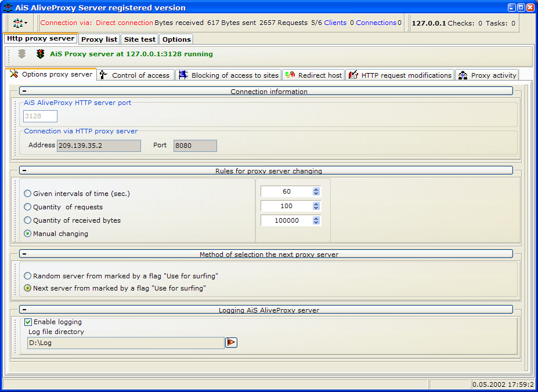Collapse Method of selection section
Screen dimensions: 538x392
click(x=24, y=254)
